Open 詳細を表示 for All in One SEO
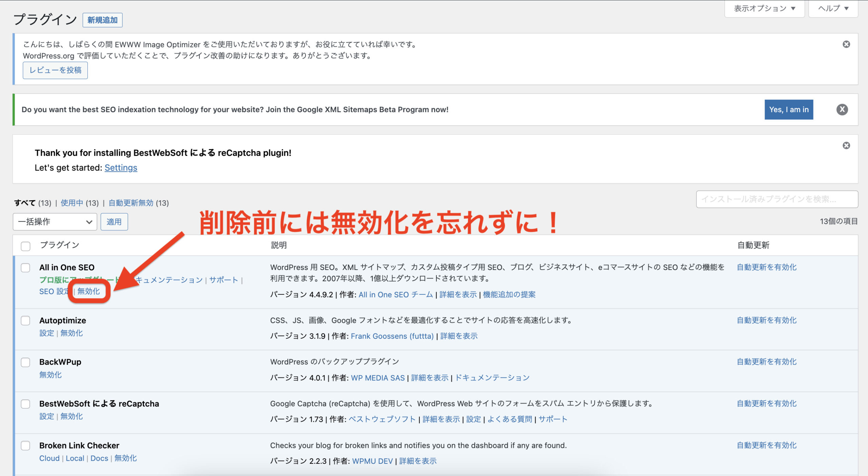 [458, 295]
